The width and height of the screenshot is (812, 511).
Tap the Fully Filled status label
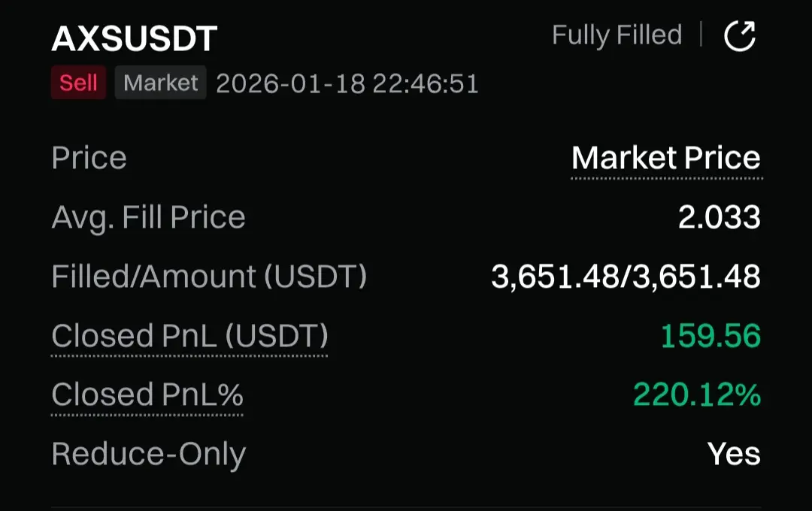click(617, 35)
